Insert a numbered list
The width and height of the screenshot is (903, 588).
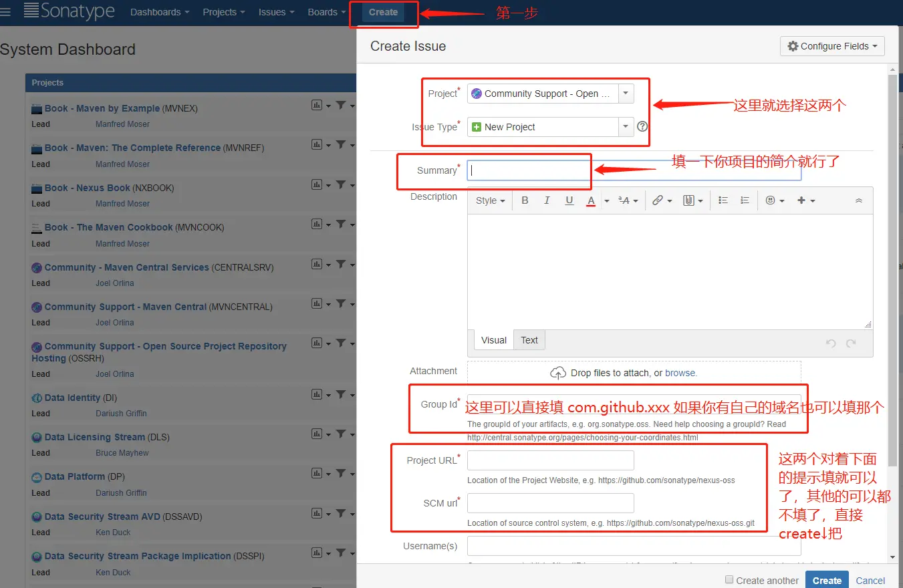[745, 200]
